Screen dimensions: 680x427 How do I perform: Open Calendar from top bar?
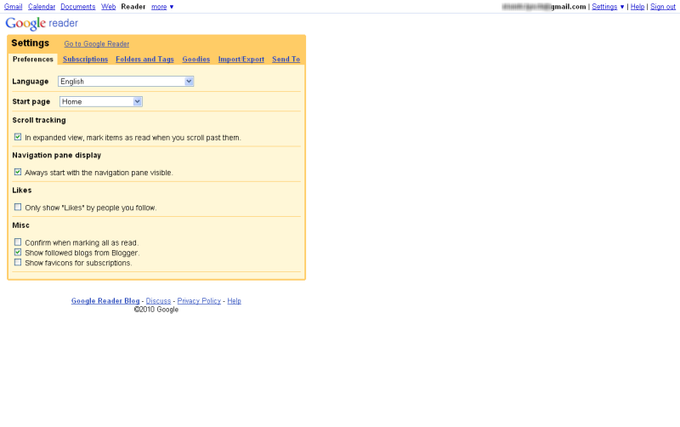pos(42,7)
